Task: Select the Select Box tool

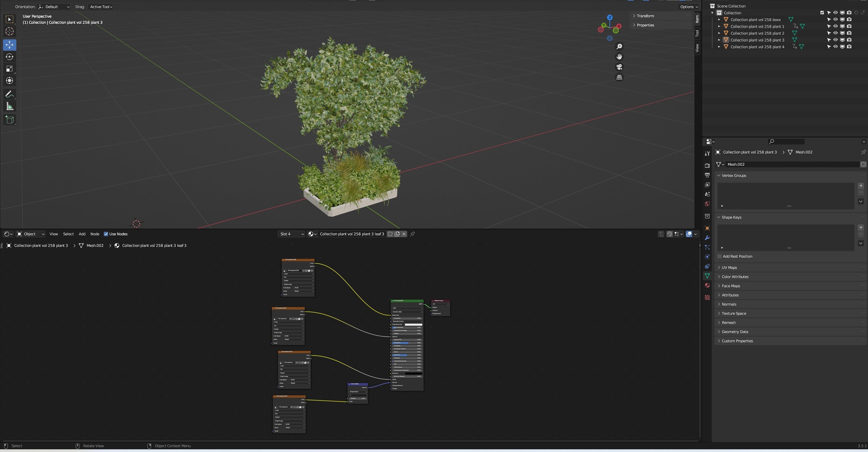Action: tap(9, 20)
